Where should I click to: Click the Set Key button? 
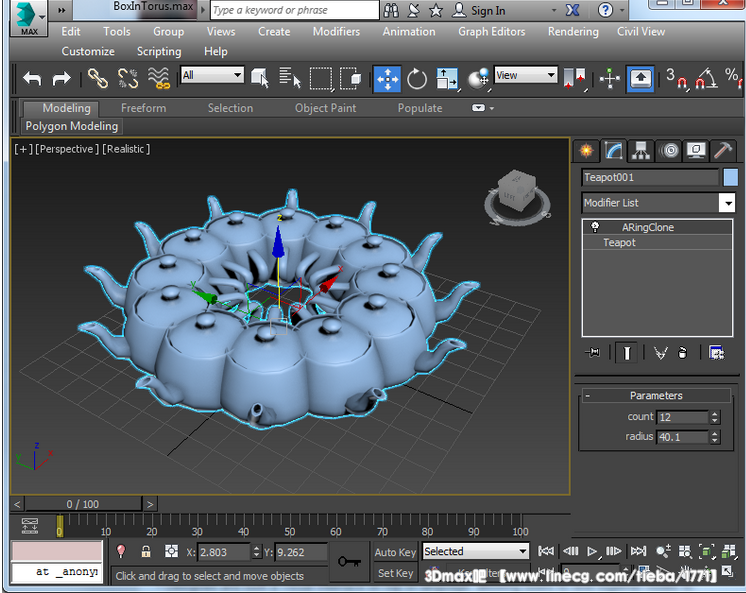click(395, 573)
